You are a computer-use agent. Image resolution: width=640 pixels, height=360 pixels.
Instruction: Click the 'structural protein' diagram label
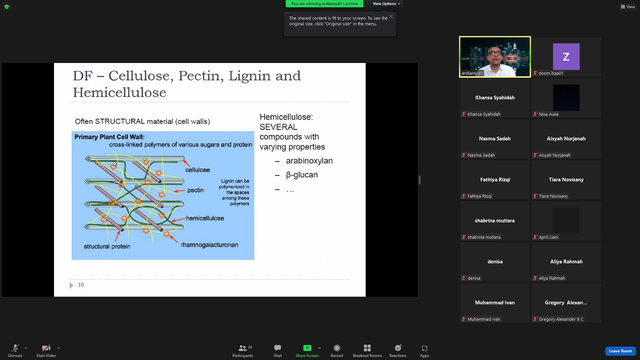click(107, 247)
